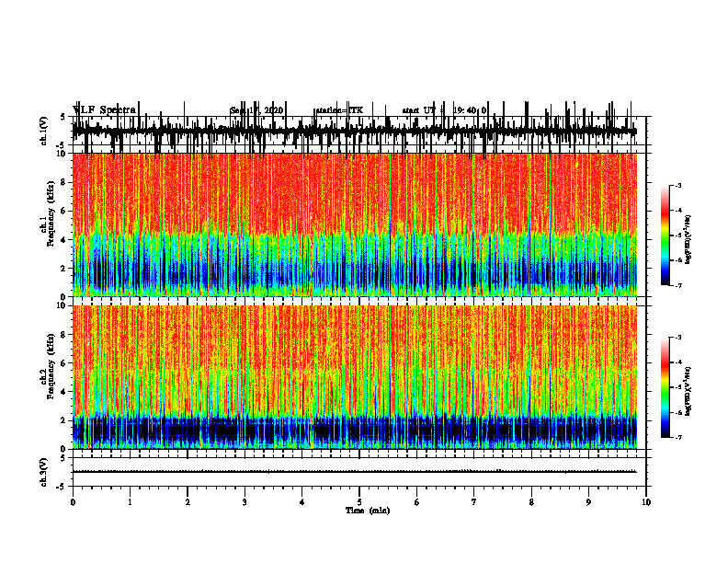Click time axis tick label '1'

pyautogui.click(x=130, y=502)
